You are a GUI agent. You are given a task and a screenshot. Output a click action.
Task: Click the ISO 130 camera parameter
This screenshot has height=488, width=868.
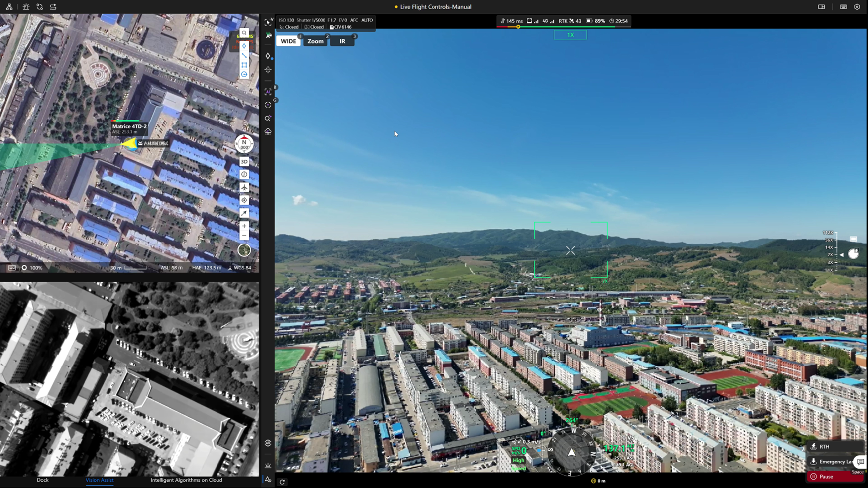pos(286,20)
